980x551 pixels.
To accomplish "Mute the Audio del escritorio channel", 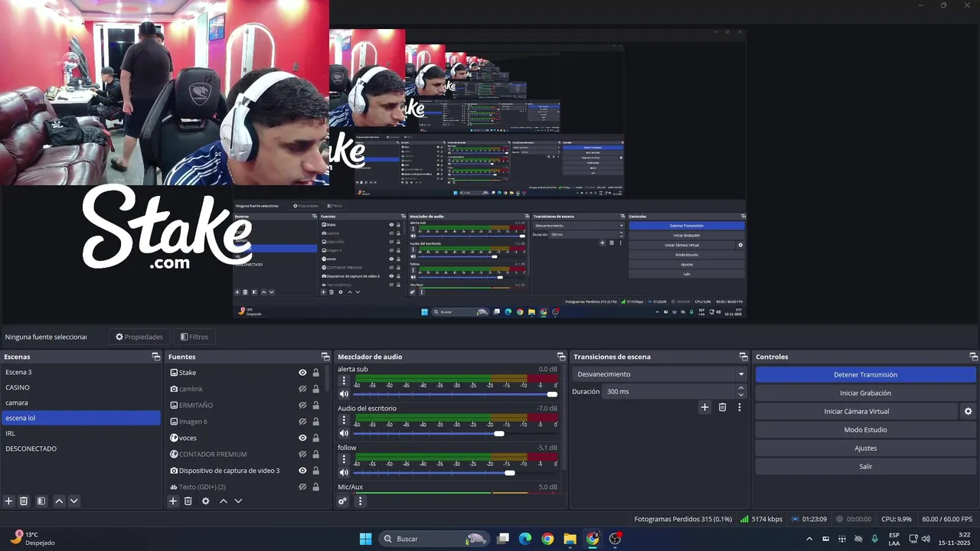I will [344, 434].
